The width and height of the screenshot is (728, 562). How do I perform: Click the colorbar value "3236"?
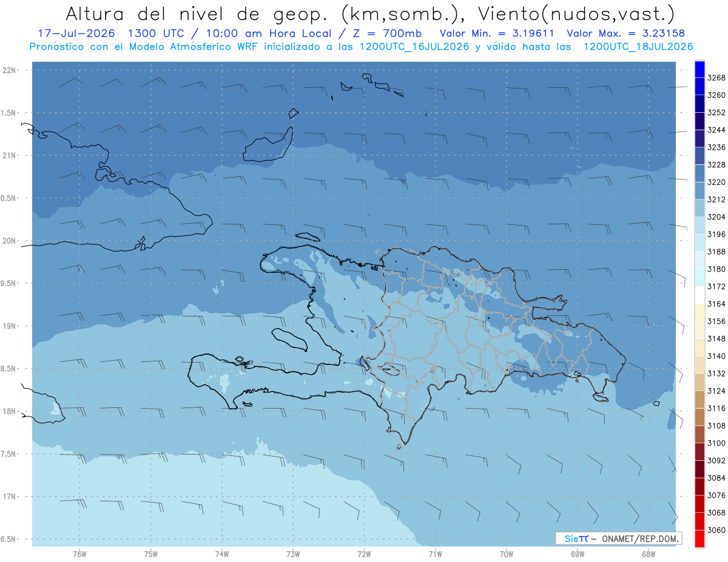click(x=716, y=147)
